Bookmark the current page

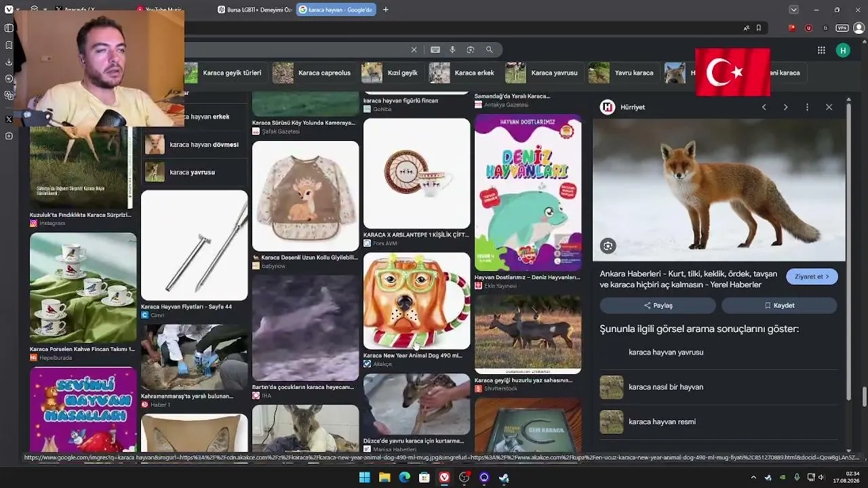(759, 28)
